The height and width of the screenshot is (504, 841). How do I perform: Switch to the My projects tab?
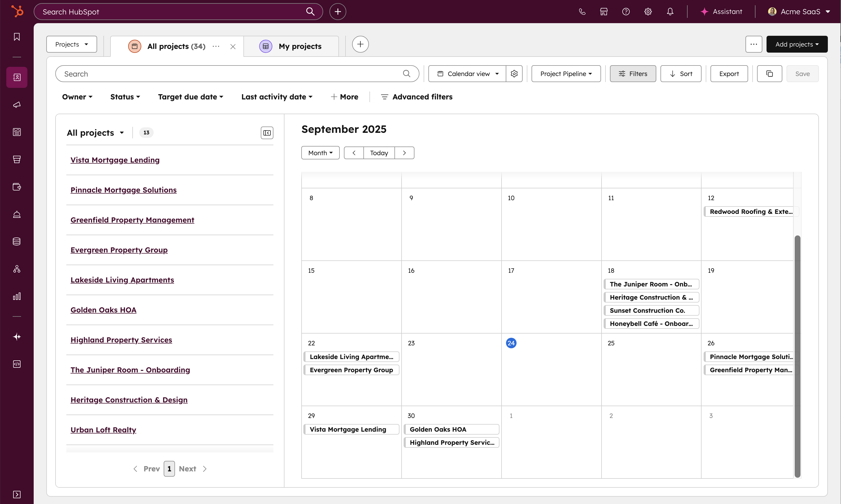click(299, 46)
